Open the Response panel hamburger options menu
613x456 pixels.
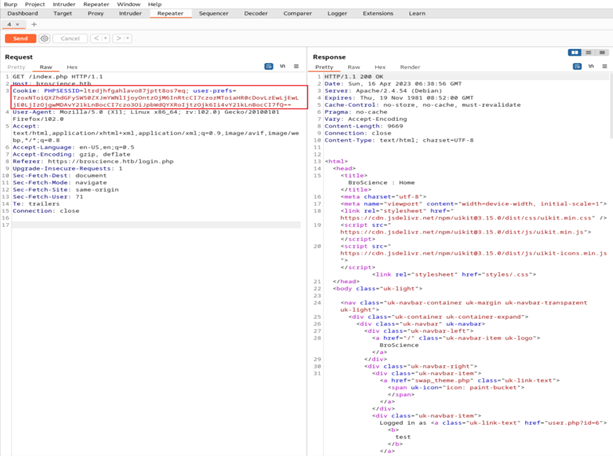coord(605,66)
